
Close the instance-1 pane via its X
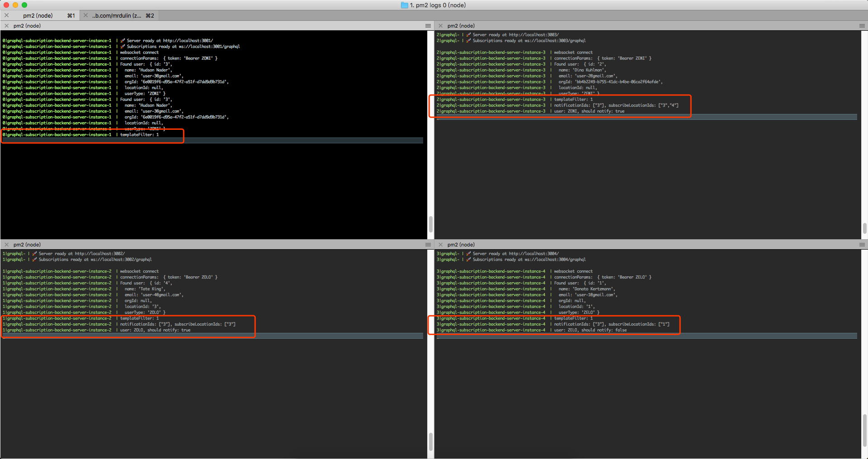pos(6,26)
